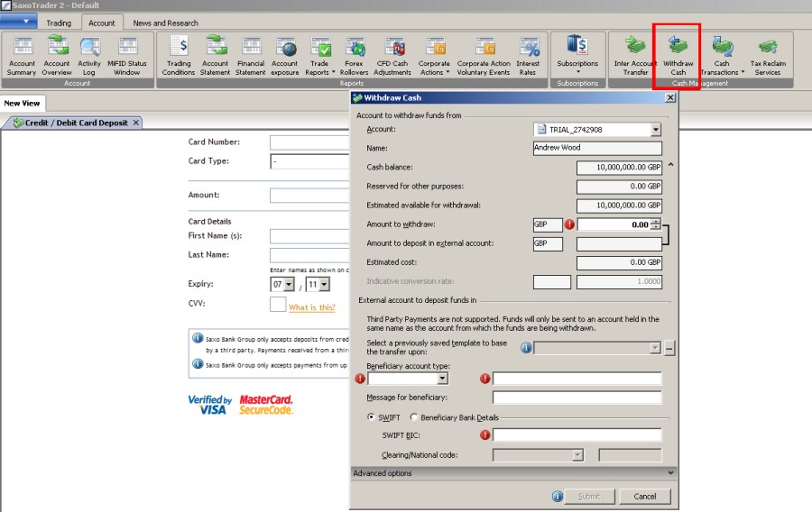812x512 pixels.
Task: Open the expiry year dropdown showing 11
Action: click(x=324, y=285)
